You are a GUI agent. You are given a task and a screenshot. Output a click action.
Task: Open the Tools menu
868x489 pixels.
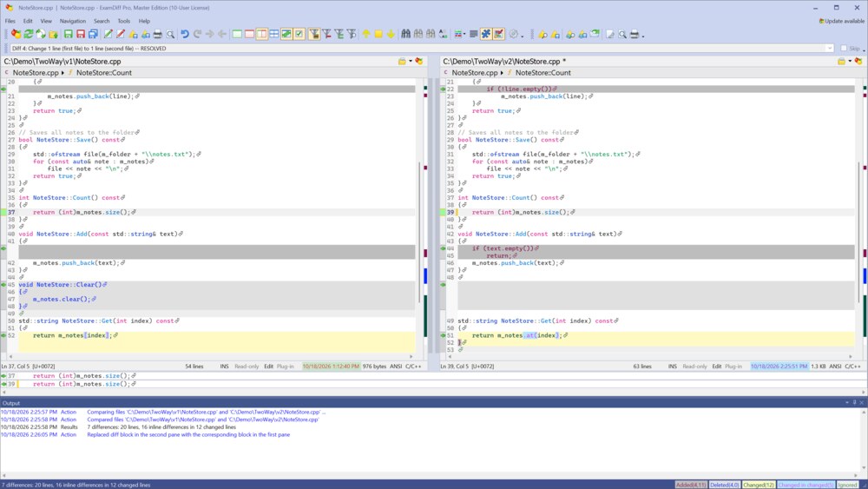coord(123,21)
